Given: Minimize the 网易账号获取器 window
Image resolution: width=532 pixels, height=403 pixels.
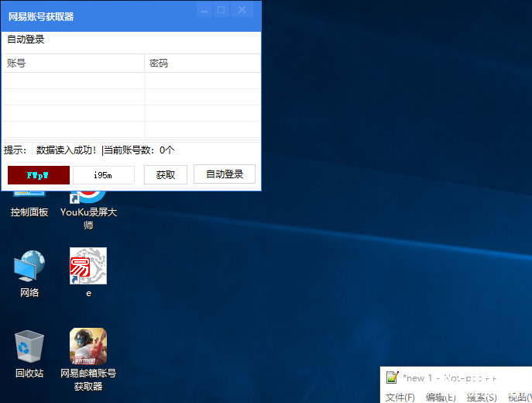Looking at the screenshot, I should (x=204, y=10).
